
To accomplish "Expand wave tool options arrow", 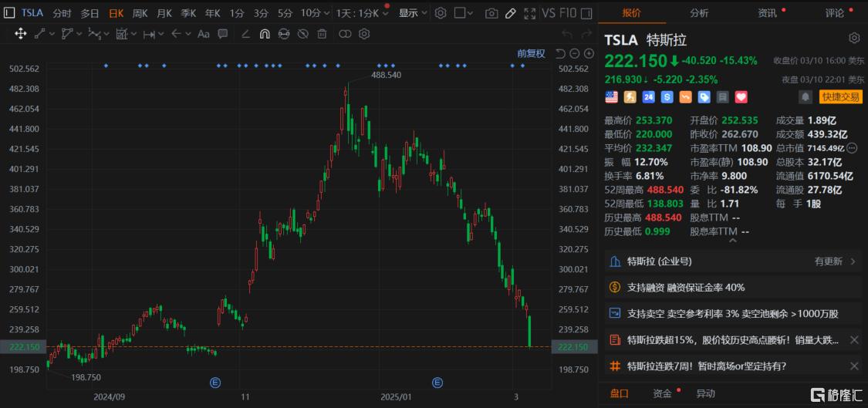I will point(106,35).
